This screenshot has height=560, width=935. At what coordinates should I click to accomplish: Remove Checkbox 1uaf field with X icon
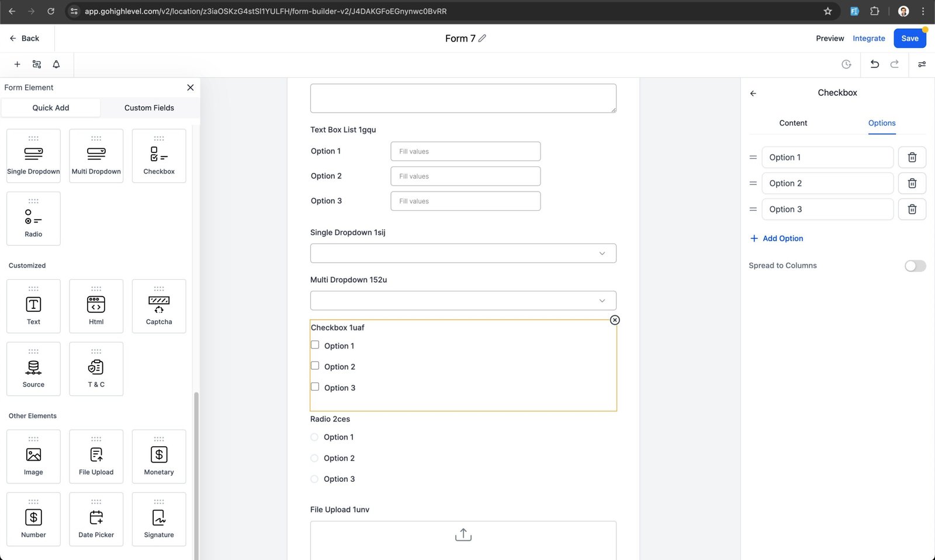tap(615, 320)
